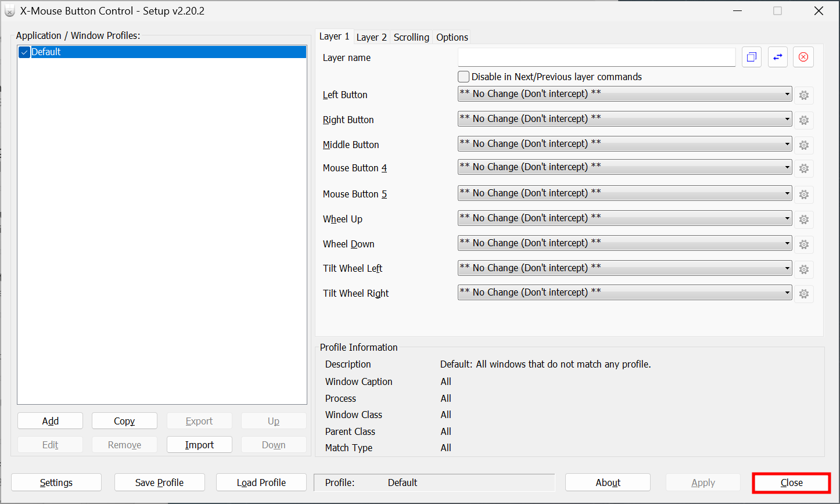Click the Copy profile button

point(124,421)
